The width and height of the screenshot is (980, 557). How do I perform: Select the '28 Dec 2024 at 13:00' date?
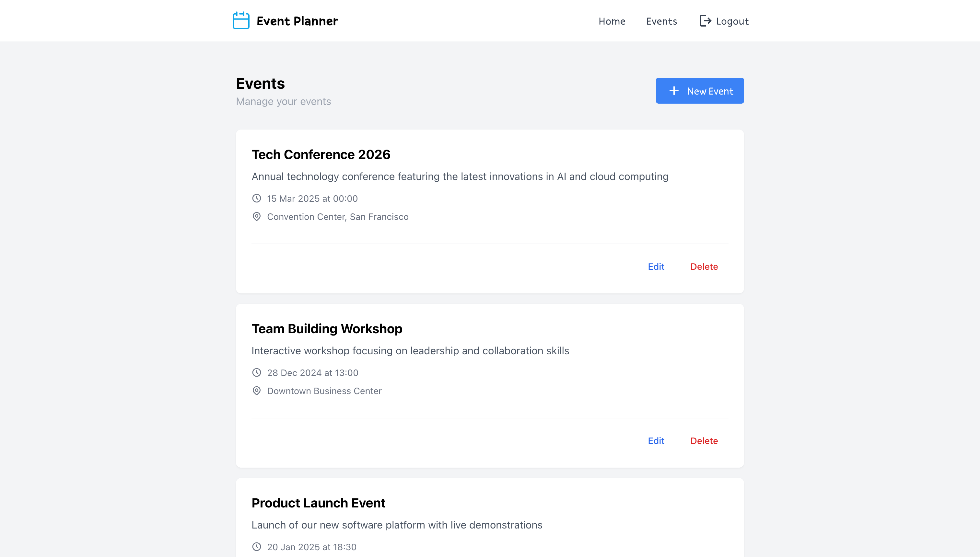click(312, 373)
